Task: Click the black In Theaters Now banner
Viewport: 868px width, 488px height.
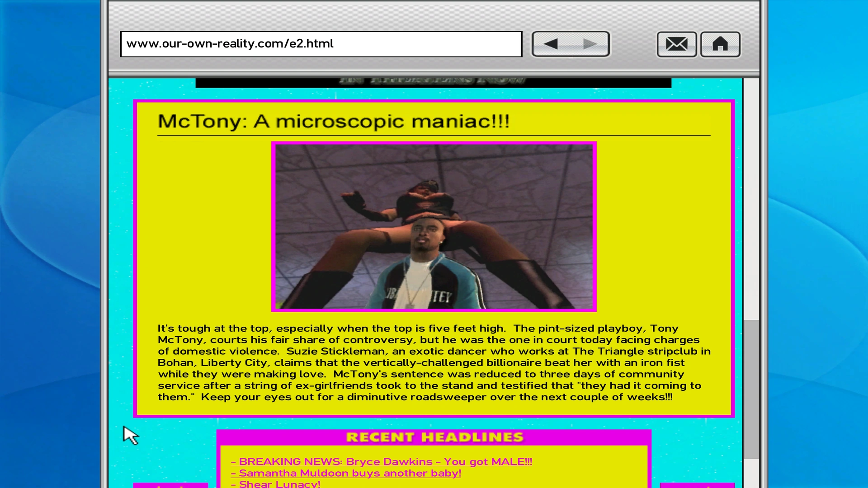Action: (433, 82)
